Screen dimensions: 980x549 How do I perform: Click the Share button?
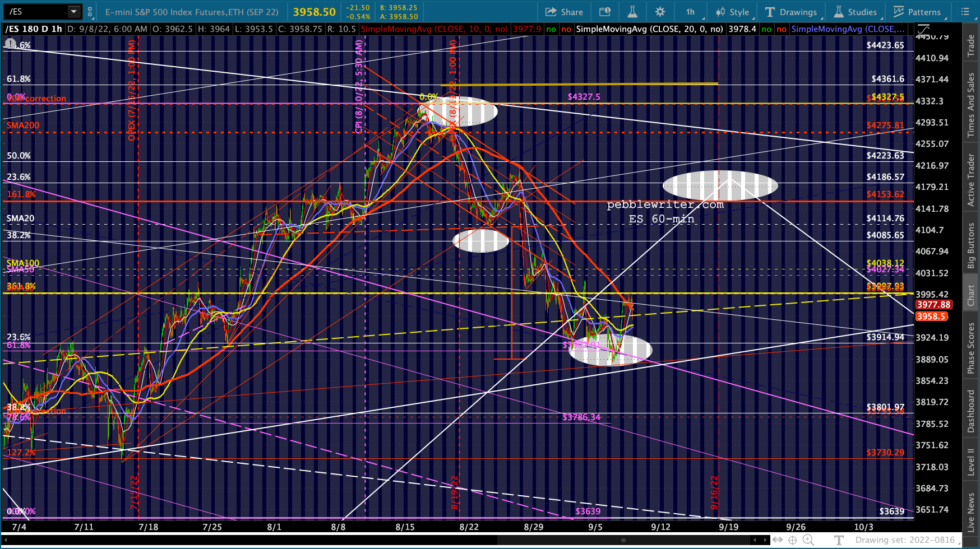tap(565, 12)
